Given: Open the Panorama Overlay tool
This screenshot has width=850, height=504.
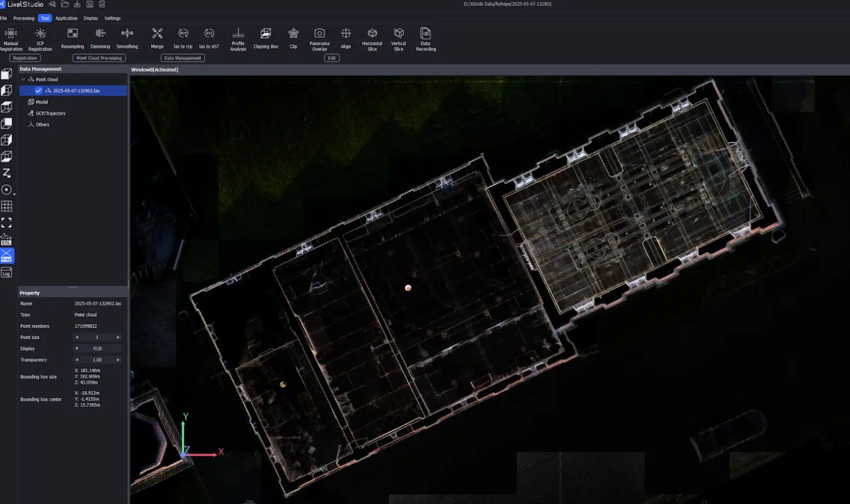Looking at the screenshot, I should (x=319, y=39).
